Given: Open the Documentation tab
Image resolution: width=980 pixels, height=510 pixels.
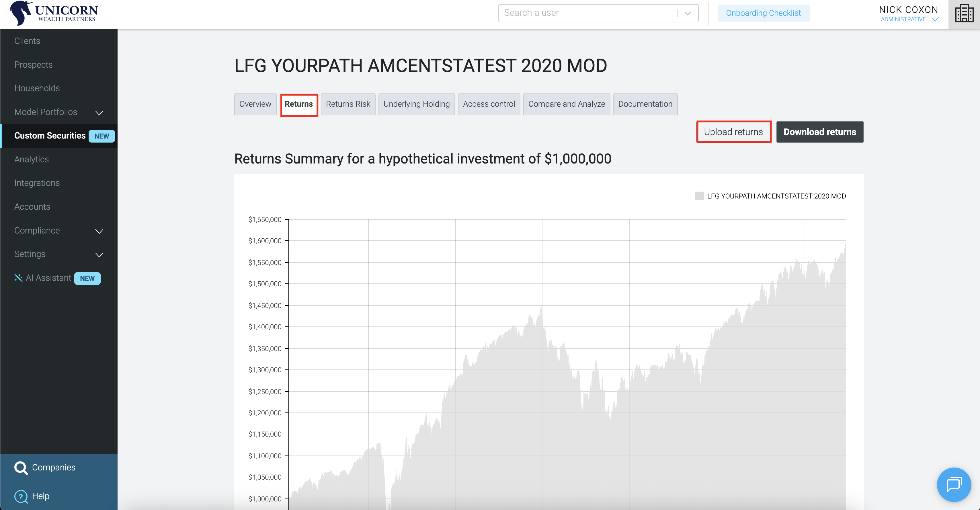Looking at the screenshot, I should coord(645,104).
